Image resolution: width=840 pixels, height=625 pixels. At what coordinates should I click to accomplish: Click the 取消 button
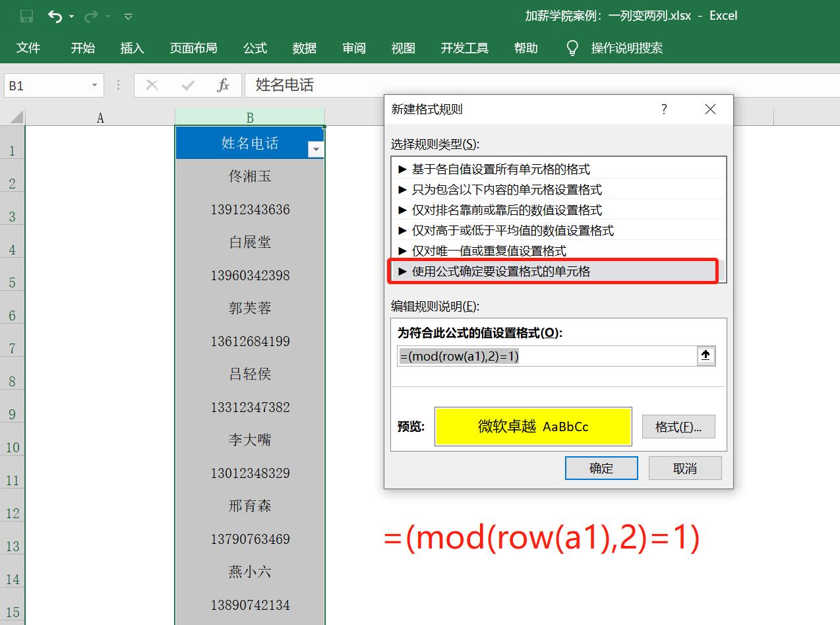pyautogui.click(x=684, y=467)
